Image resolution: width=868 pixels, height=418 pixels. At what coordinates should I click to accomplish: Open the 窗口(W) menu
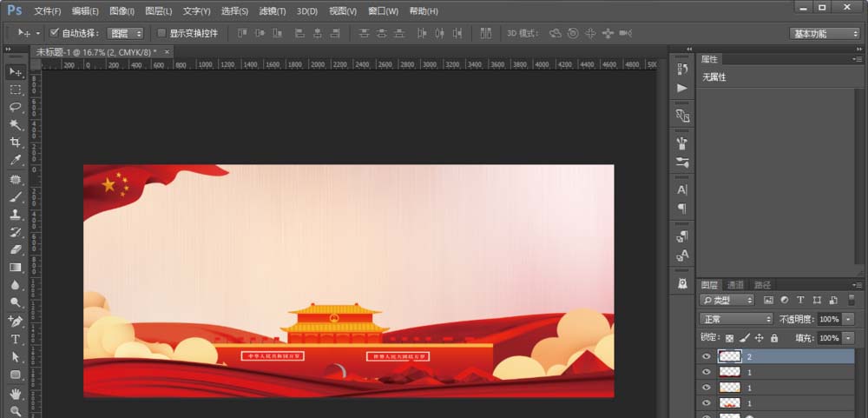tap(383, 11)
